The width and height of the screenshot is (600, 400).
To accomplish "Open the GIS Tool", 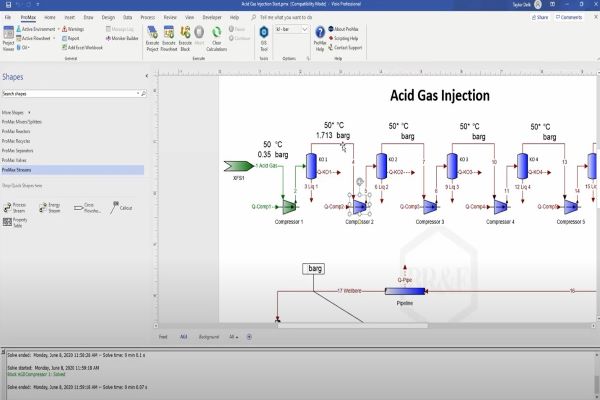I will (264, 38).
